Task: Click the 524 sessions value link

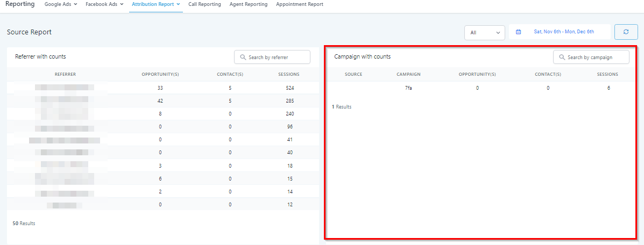Action: pos(290,88)
